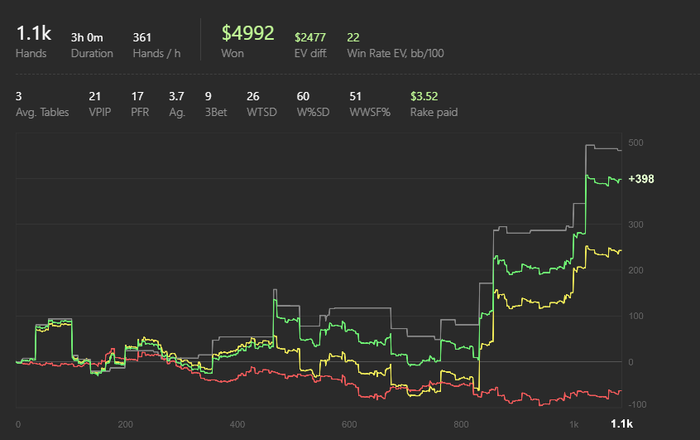Click the $3.52 Rake paid value
This screenshot has height=440, width=700.
(x=424, y=96)
